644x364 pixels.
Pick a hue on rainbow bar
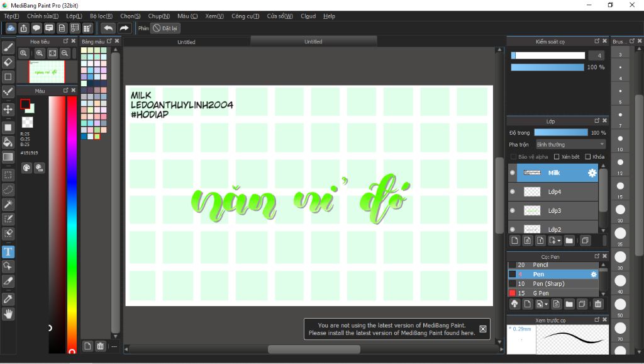coord(72,224)
